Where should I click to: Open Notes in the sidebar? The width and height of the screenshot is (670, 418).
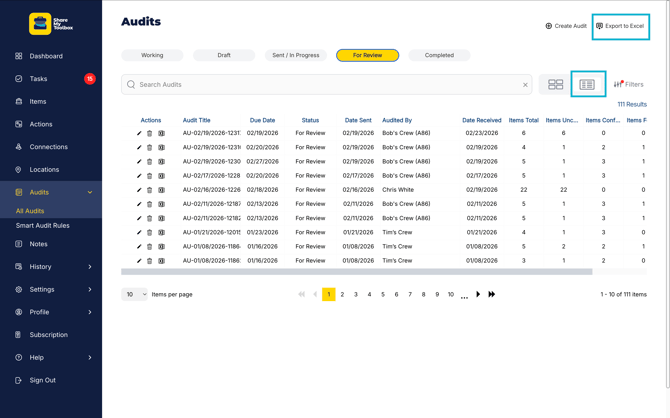pos(38,244)
